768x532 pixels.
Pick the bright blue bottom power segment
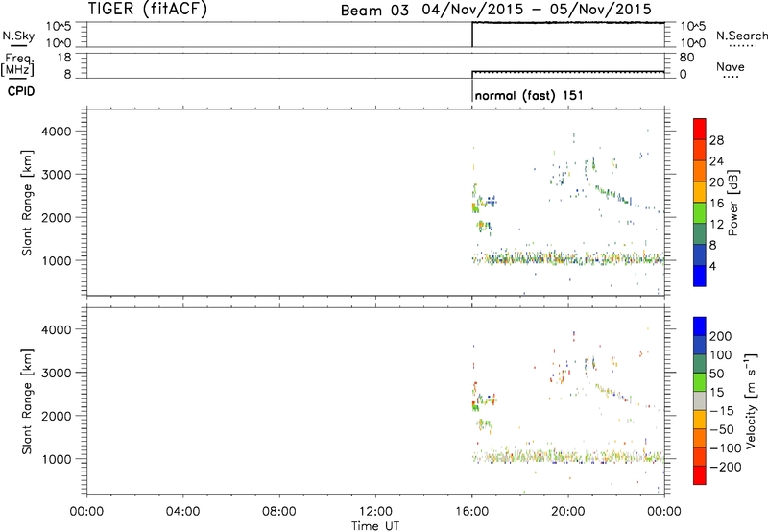click(700, 276)
